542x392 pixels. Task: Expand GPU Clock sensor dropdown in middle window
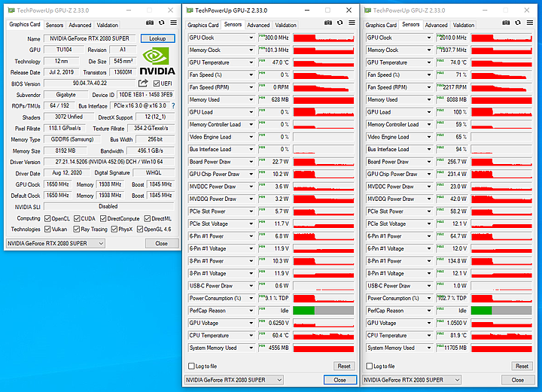coord(251,38)
